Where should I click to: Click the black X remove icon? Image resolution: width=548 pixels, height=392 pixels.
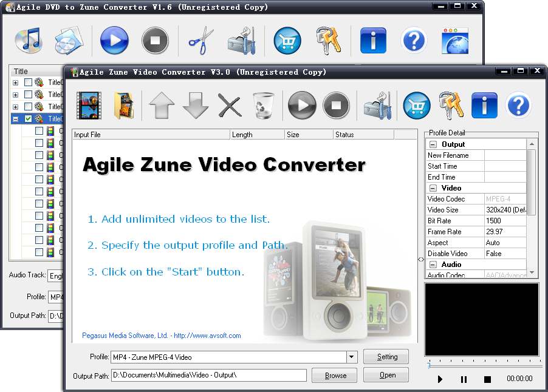230,105
